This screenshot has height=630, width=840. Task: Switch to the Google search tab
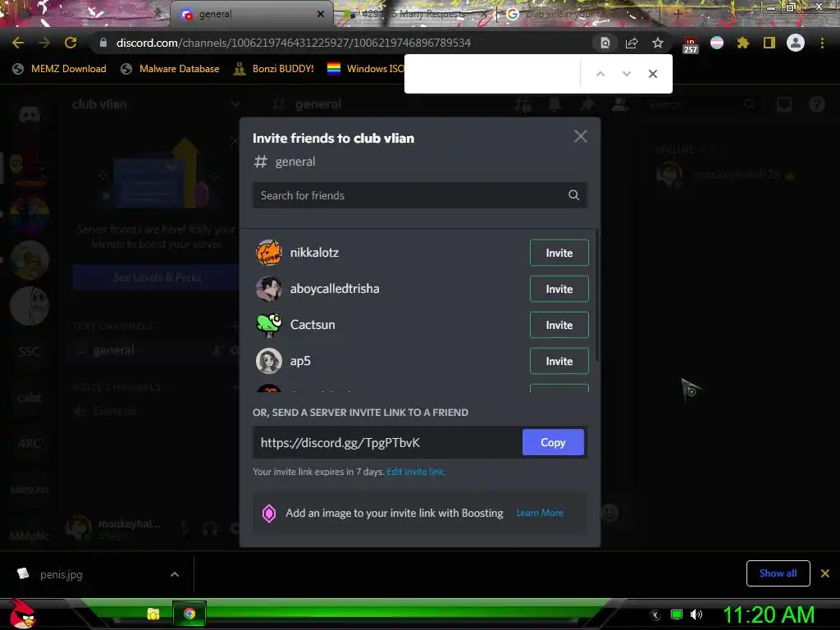(578, 15)
